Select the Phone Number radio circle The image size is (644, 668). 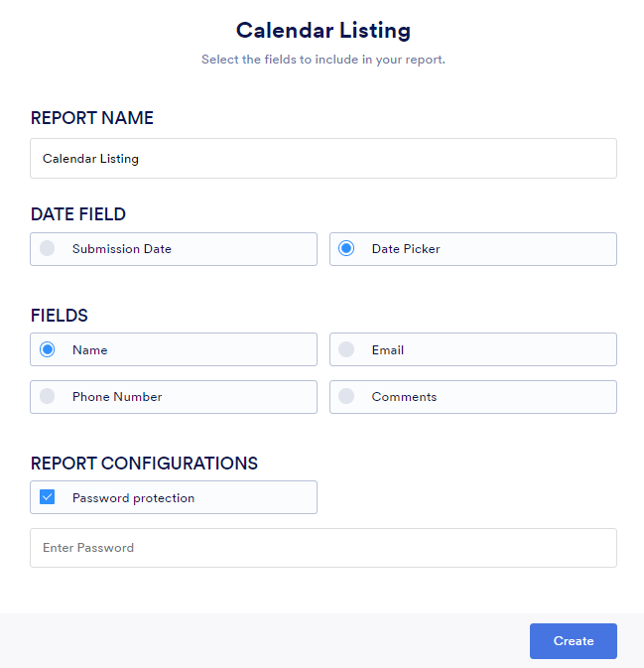tap(47, 396)
